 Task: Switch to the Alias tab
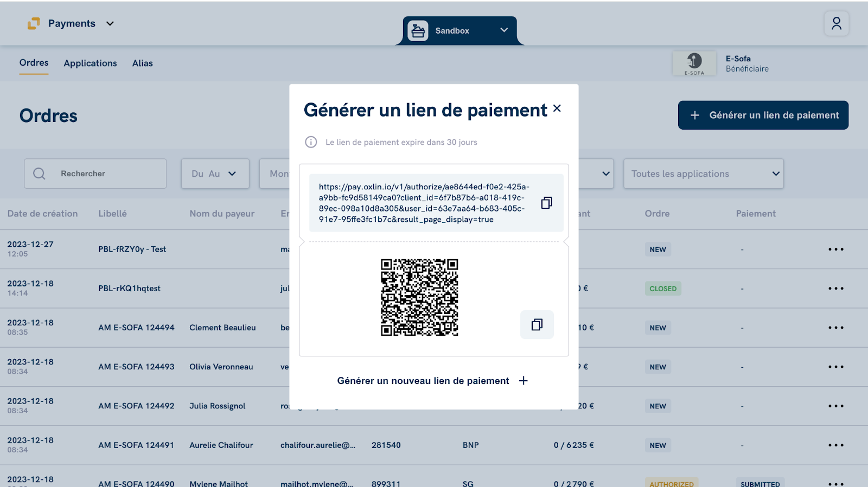(x=143, y=63)
